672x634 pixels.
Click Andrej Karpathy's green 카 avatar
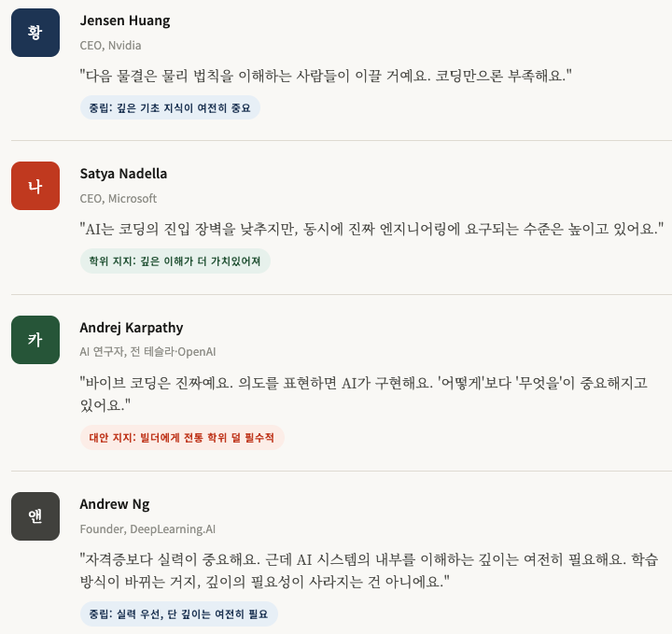click(x=35, y=340)
